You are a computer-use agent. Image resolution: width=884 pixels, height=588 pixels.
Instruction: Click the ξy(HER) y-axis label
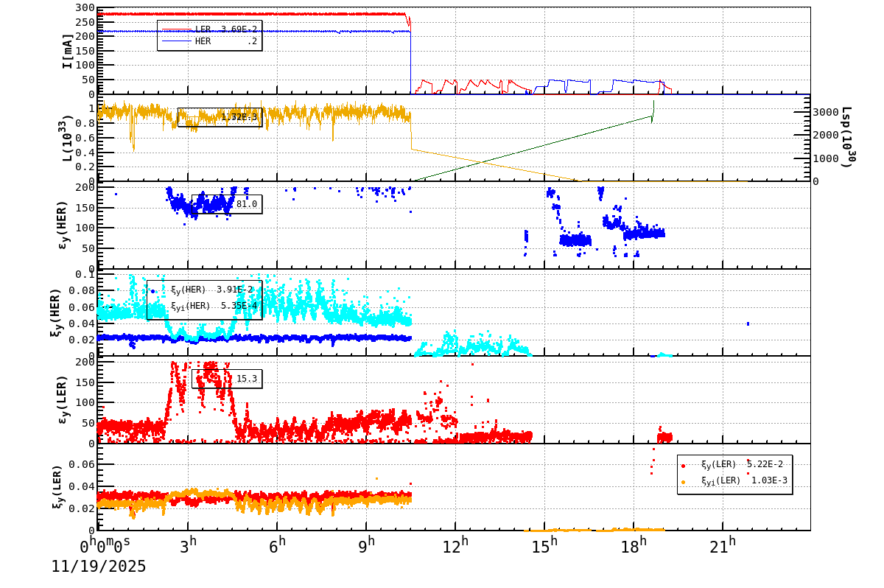(55, 312)
